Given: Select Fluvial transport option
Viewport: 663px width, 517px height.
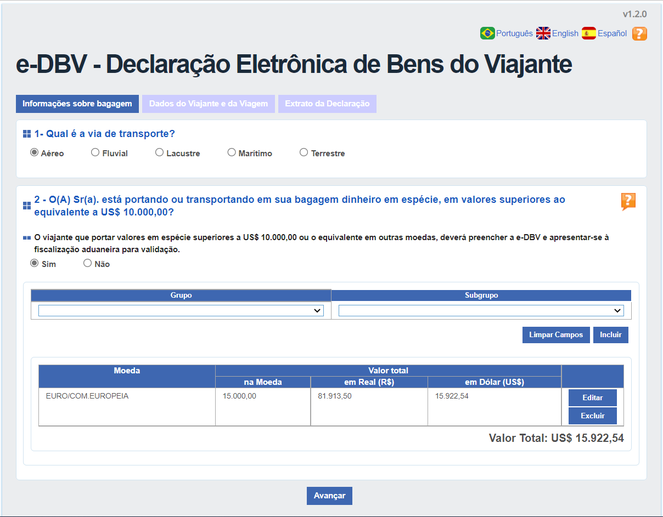Looking at the screenshot, I should [x=95, y=153].
